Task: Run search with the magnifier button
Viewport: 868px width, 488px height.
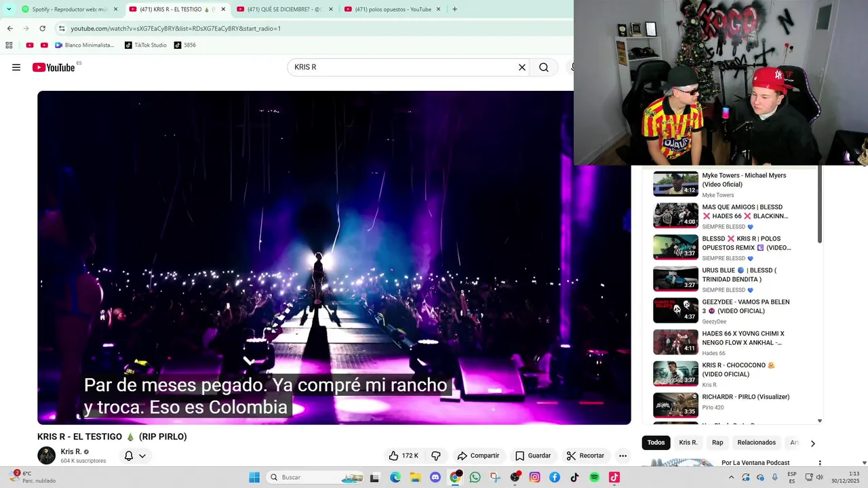Action: coord(544,67)
